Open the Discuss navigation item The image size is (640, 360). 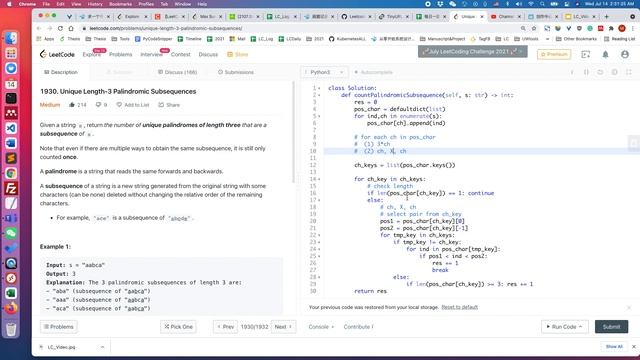[x=208, y=54]
